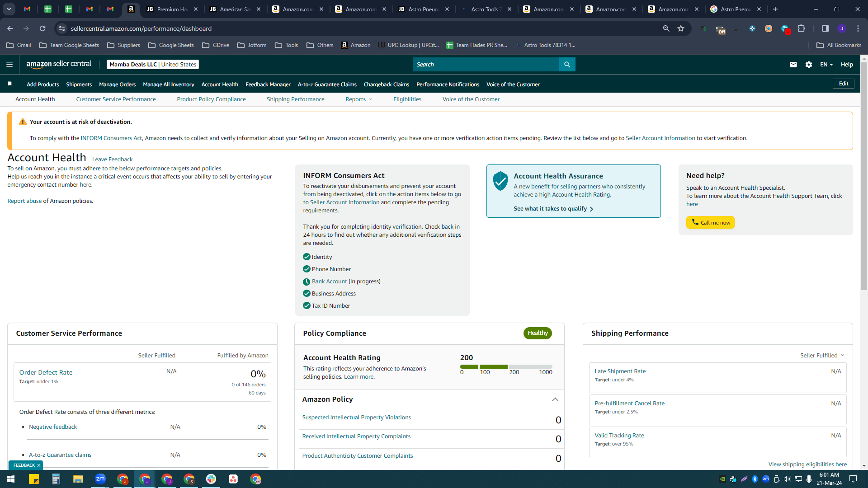Image resolution: width=868 pixels, height=488 pixels.
Task: Open the mail messages icon
Action: click(x=793, y=65)
